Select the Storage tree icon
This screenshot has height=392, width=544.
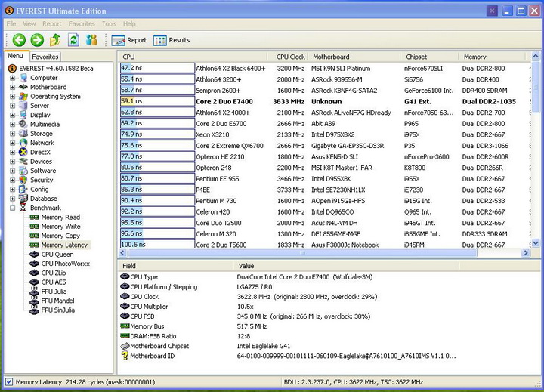click(23, 133)
